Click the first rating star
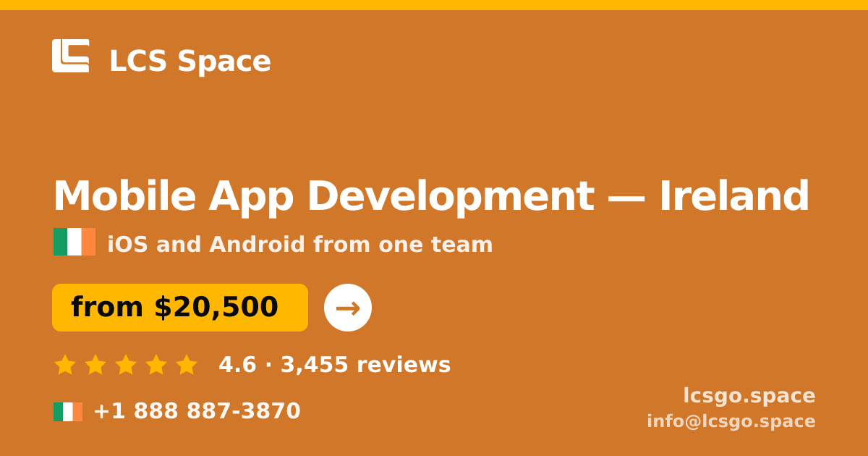 65,364
